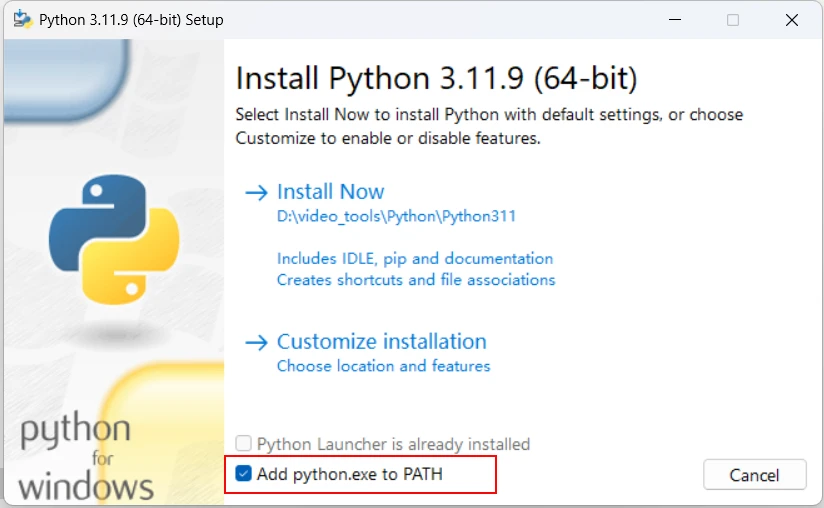Click the Python installer icon in title bar
Viewport: 824px width, 508px height.
click(x=22, y=20)
